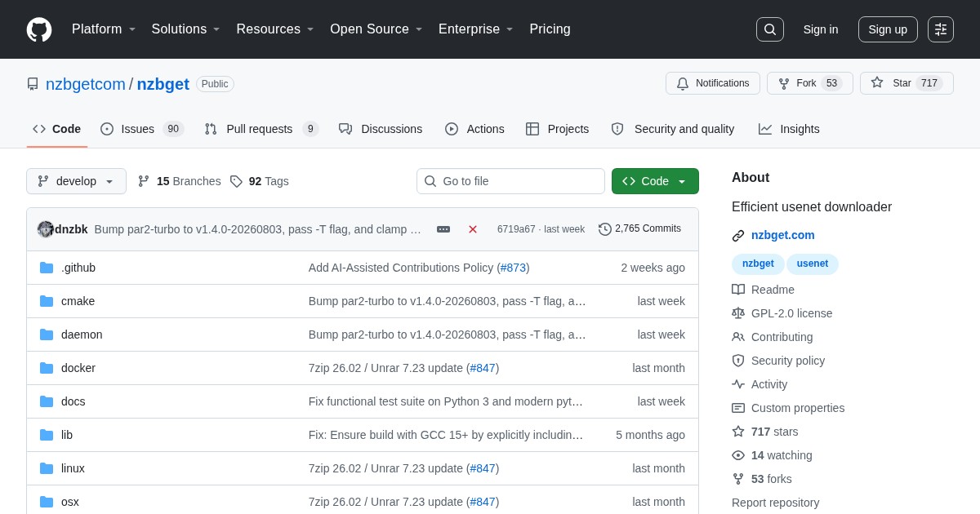
Task: Open the .github folder
Action: pos(78,268)
